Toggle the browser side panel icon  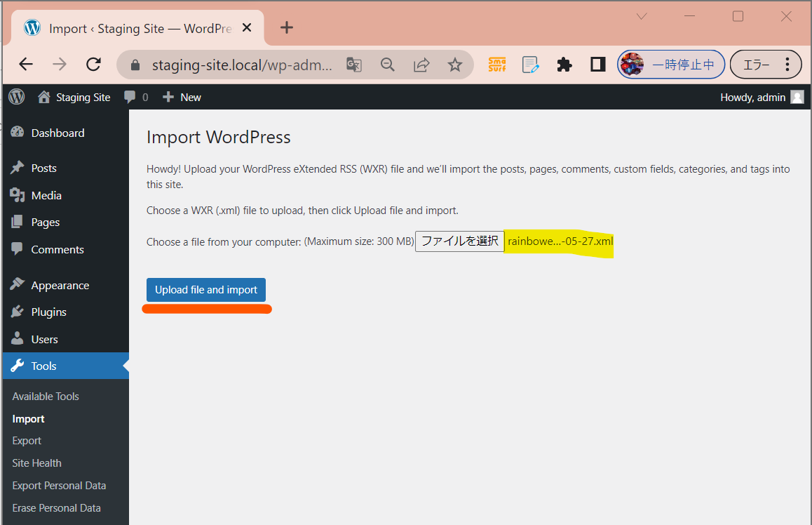(598, 65)
